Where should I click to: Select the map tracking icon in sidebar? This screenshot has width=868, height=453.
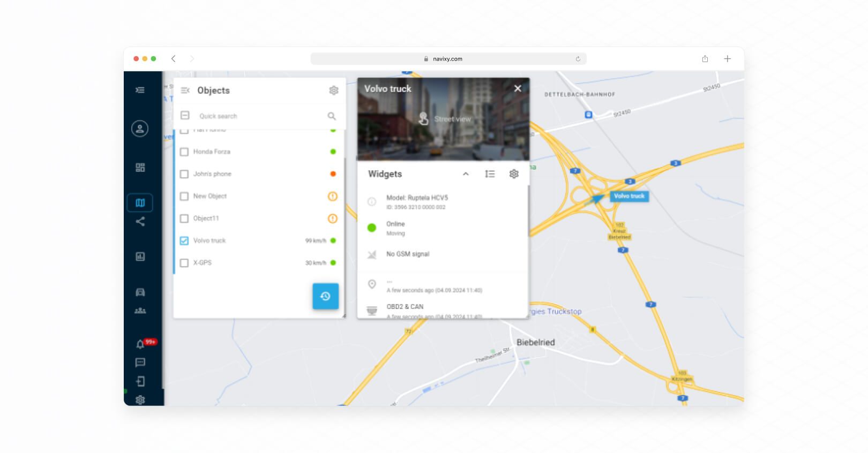140,202
